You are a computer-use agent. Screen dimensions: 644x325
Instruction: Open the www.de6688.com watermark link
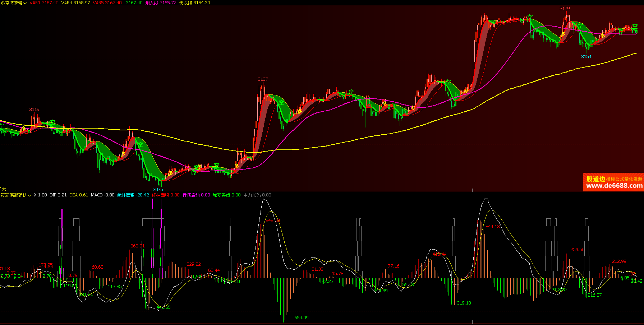coord(614,186)
